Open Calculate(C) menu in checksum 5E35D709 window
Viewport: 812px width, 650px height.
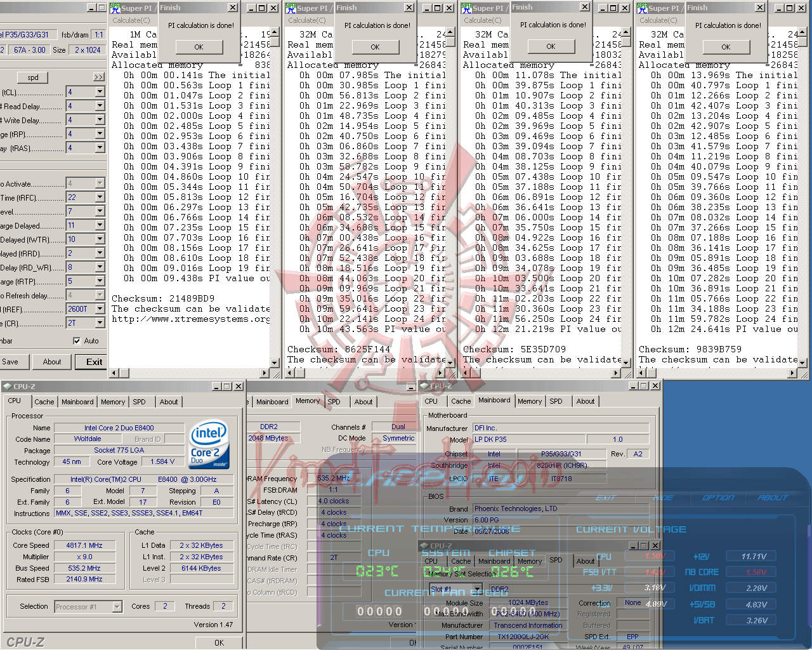pyautogui.click(x=483, y=20)
